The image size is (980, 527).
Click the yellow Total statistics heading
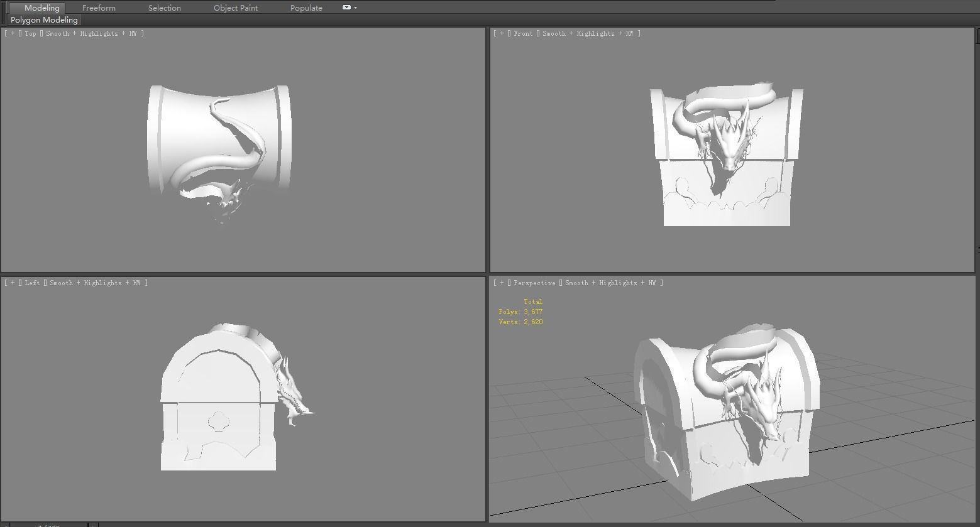click(x=533, y=302)
